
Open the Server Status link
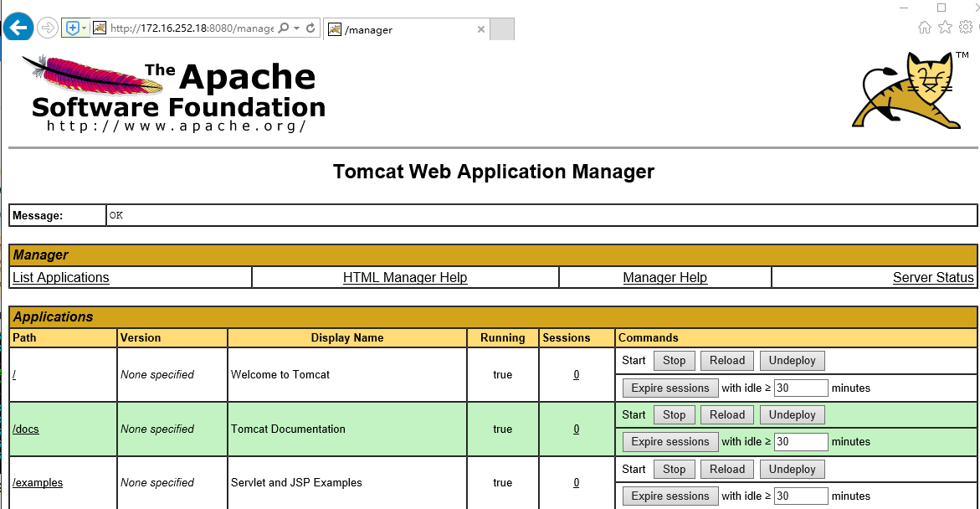coord(933,278)
